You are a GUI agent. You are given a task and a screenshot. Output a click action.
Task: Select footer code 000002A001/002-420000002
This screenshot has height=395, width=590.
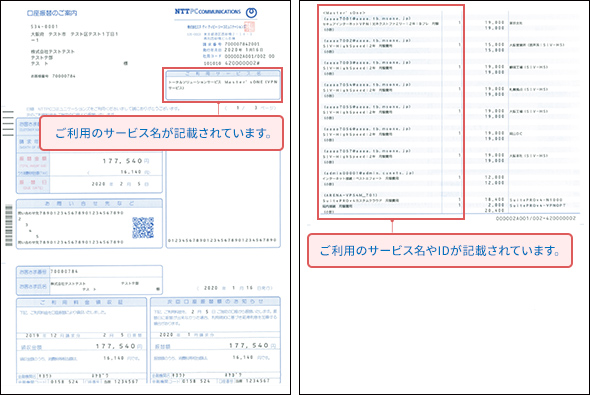[536, 218]
